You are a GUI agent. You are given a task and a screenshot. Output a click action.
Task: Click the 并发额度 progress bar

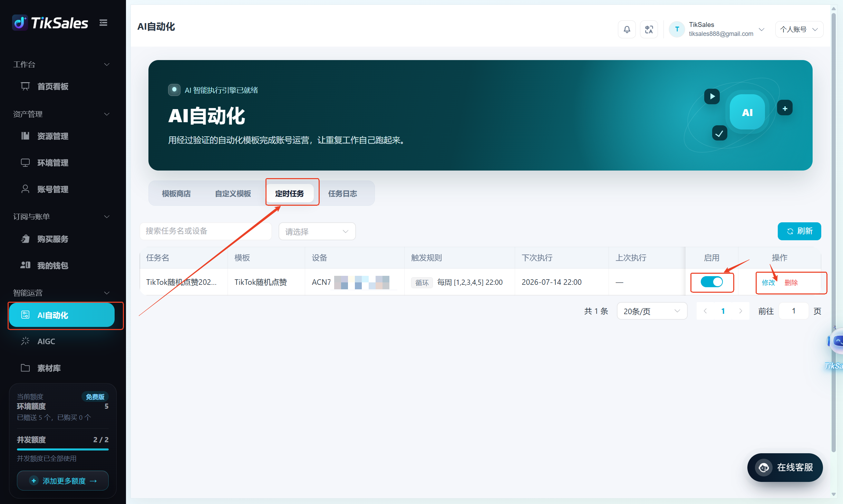(63, 449)
